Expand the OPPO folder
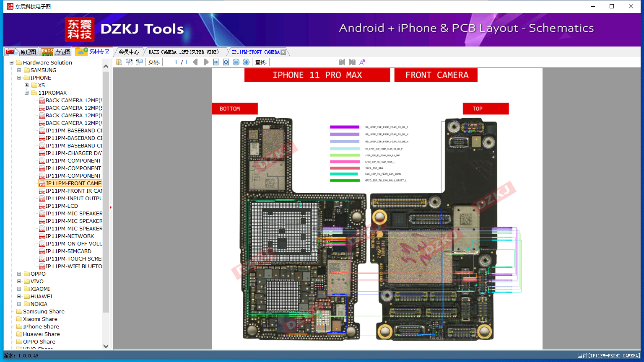The width and height of the screenshot is (644, 362). pos(19,274)
